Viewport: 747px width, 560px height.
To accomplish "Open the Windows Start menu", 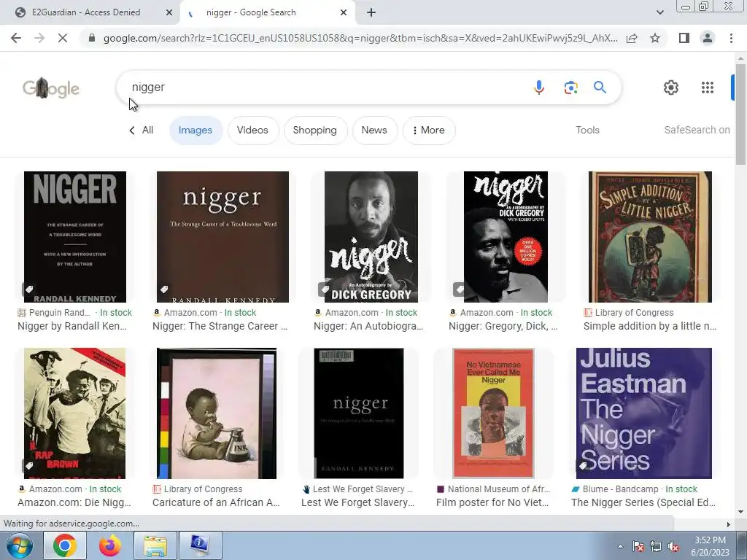I will click(19, 545).
